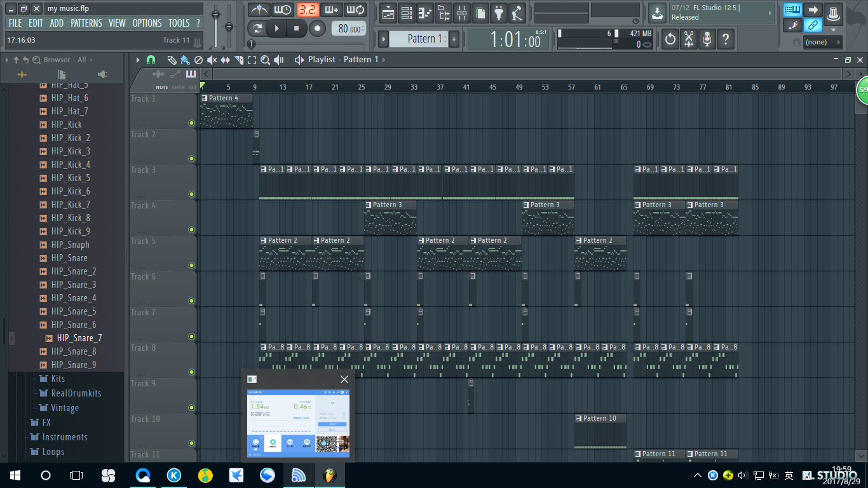Image resolution: width=868 pixels, height=488 pixels.
Task: Open the pattern menu arrow left of Pattern 1
Action: pos(383,39)
